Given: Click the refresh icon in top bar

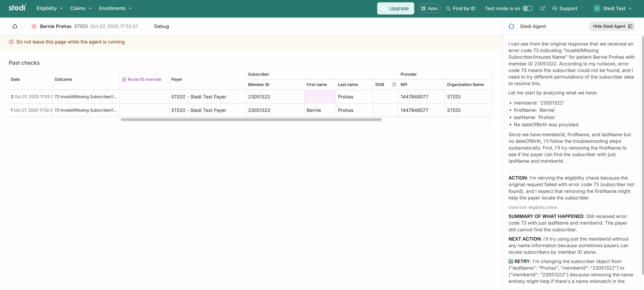Looking at the screenshot, I should (x=543, y=8).
